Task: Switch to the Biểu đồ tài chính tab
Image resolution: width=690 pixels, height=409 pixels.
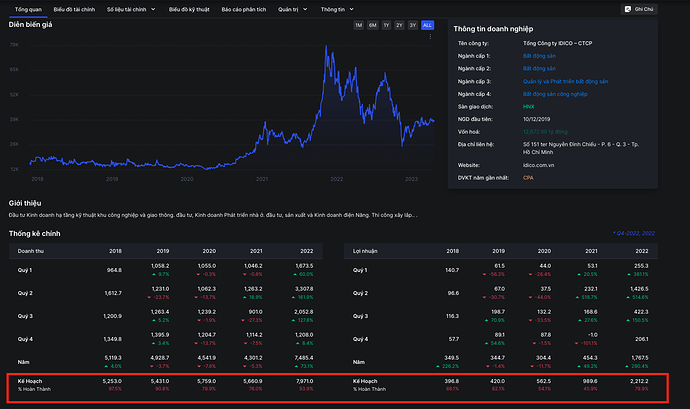Action: point(74,8)
